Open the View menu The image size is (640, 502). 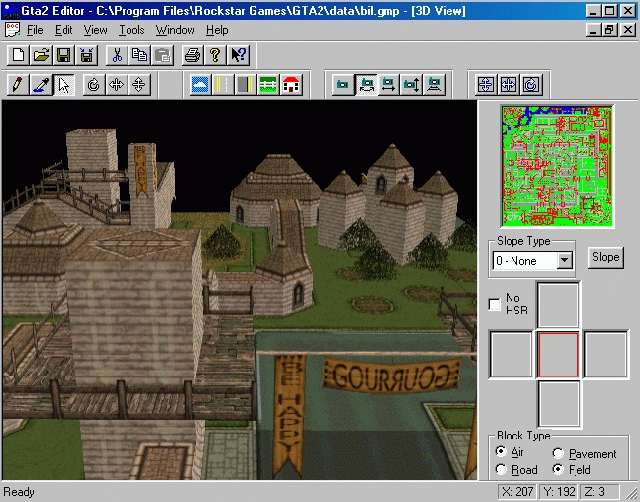coord(96,30)
